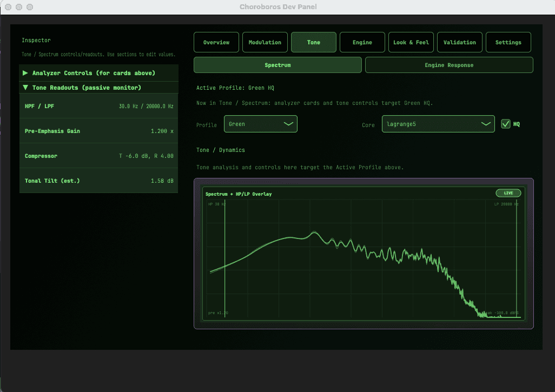Viewport: 555px width, 392px height.
Task: Switch to the Validation tab
Action: point(459,42)
